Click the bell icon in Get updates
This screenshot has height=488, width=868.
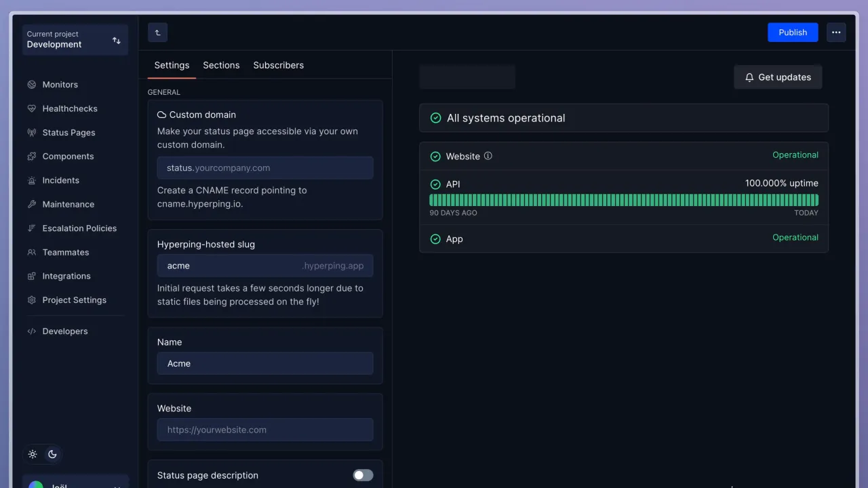click(749, 77)
